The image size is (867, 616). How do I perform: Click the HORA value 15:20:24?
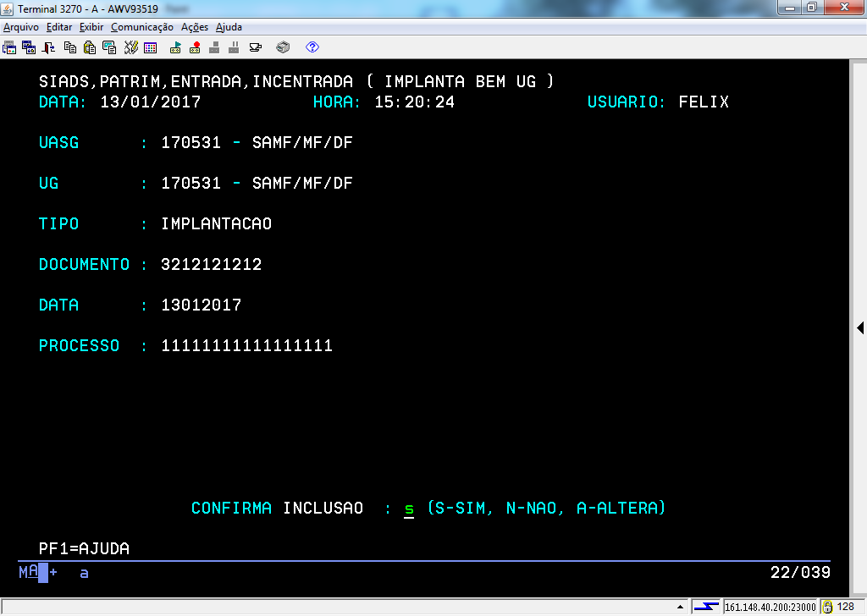pos(415,102)
